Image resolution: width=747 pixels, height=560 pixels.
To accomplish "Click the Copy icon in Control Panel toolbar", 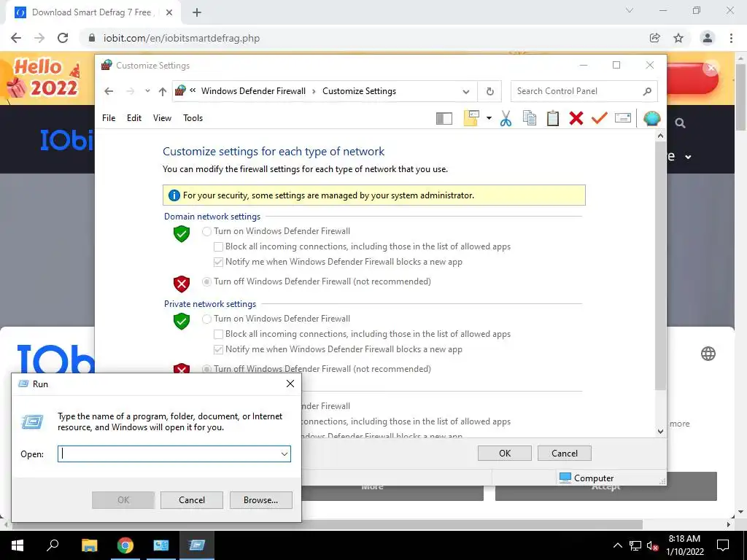I will tap(530, 118).
